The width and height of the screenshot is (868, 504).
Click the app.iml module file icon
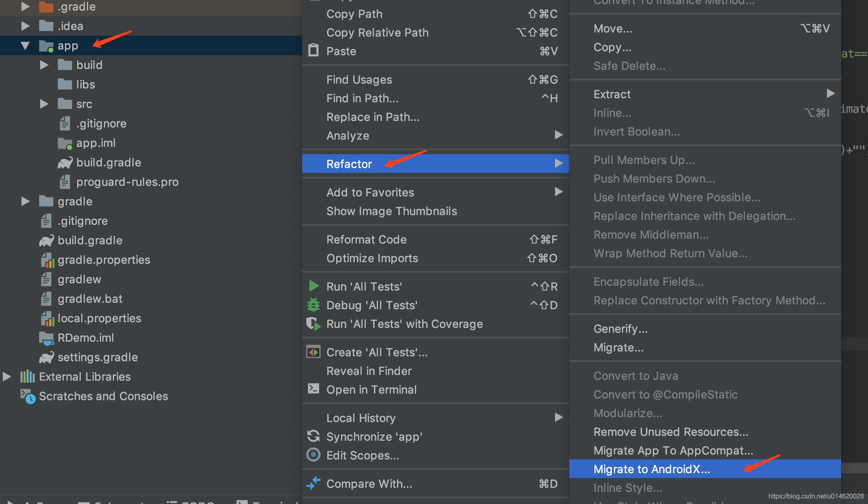click(65, 143)
